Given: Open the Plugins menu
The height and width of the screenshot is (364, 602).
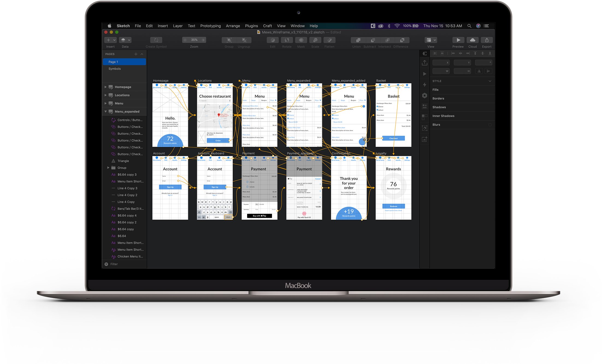Looking at the screenshot, I should [251, 26].
